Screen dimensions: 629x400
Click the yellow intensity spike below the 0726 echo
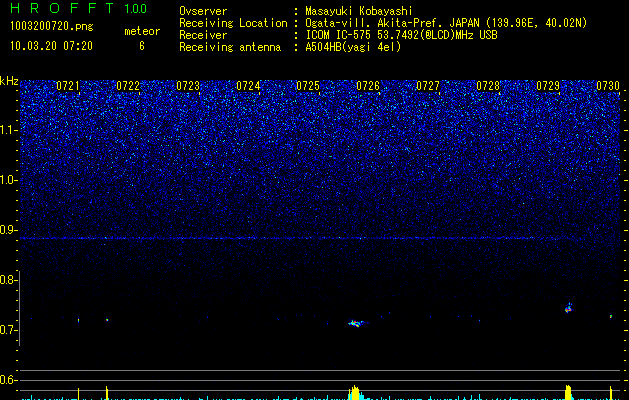click(x=355, y=392)
